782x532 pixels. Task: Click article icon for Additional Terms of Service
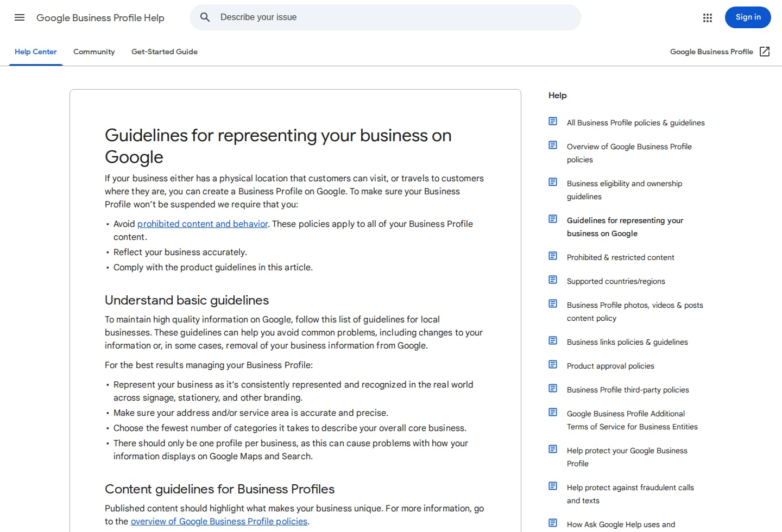pyautogui.click(x=553, y=413)
